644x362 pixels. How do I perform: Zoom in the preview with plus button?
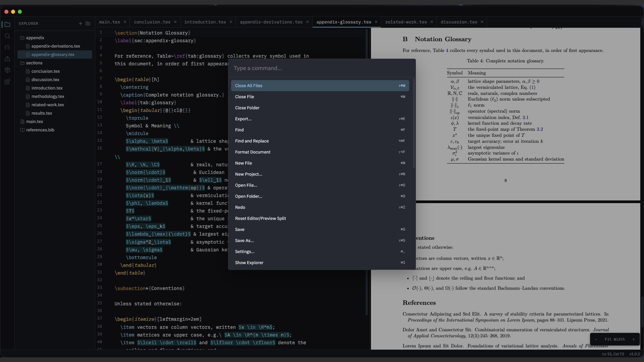tap(634, 339)
